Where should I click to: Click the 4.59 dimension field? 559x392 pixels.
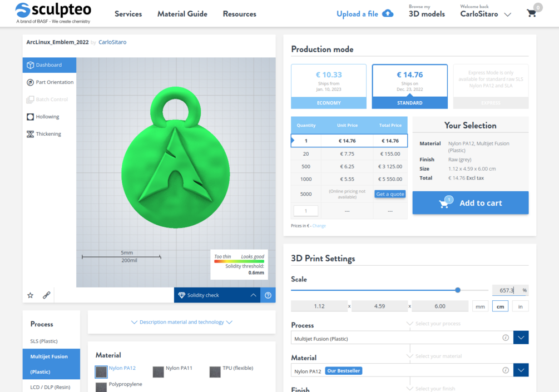click(379, 306)
